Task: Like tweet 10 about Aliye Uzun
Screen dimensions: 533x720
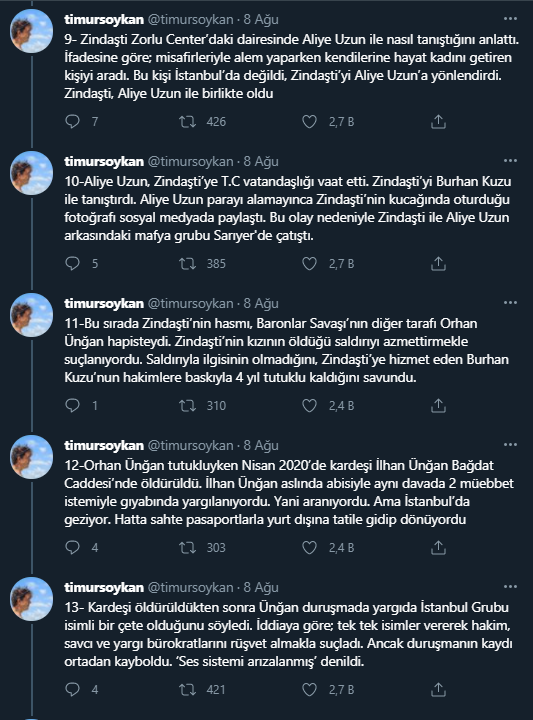Action: tap(309, 264)
